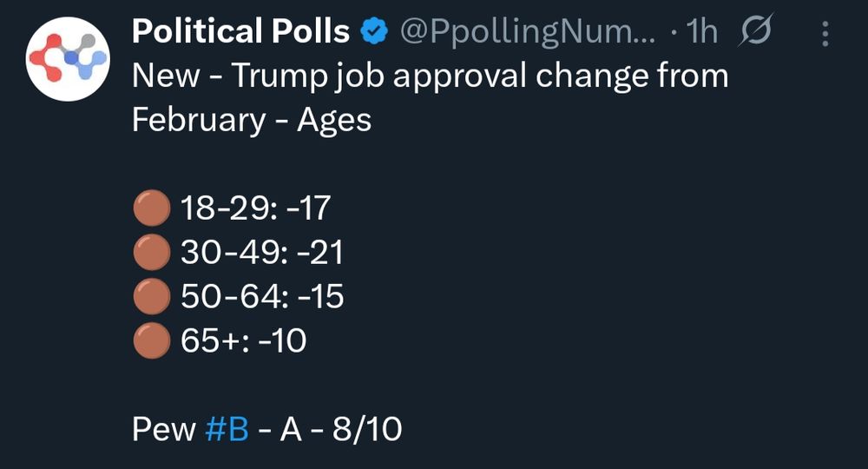
Task: Click the blue verified badge
Action: (x=374, y=31)
